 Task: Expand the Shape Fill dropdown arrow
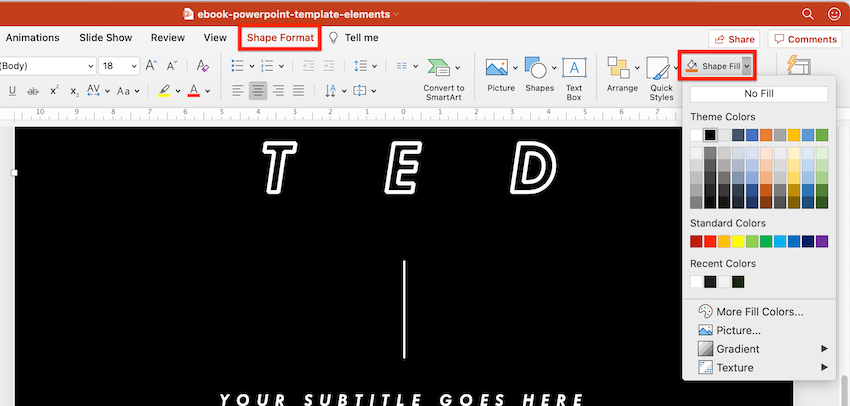point(746,66)
